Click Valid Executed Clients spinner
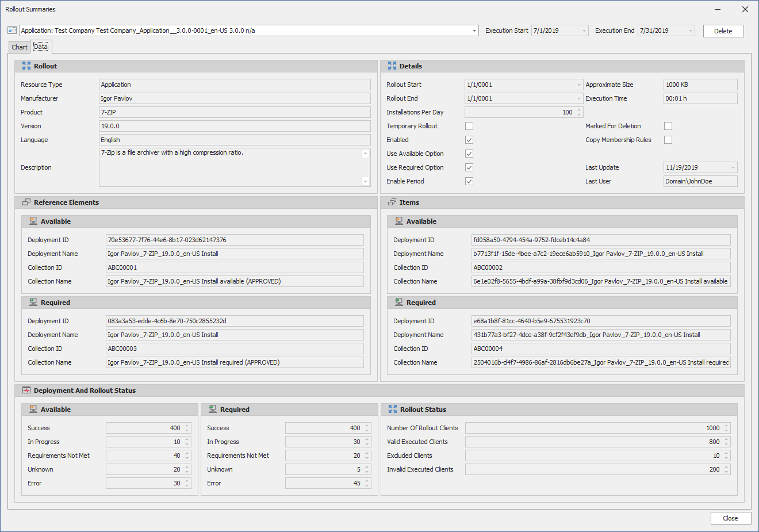 tap(727, 442)
